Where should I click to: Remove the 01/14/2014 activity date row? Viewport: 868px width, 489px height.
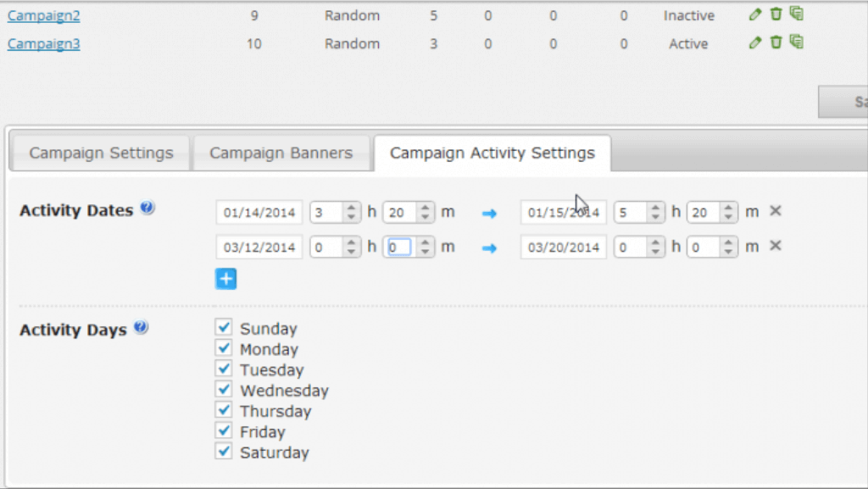775,211
